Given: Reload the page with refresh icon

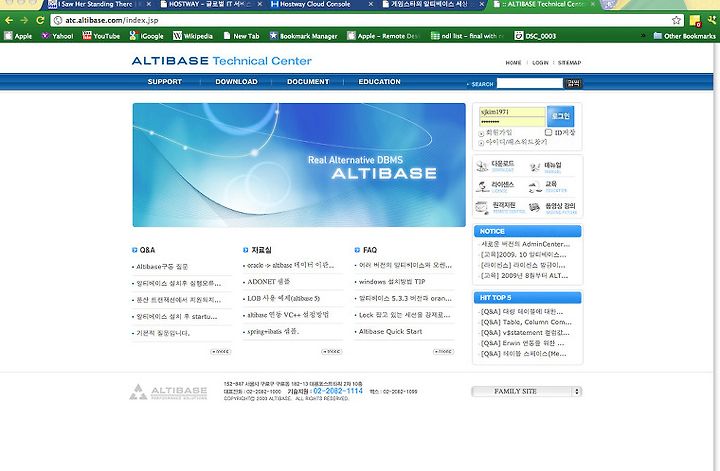Looking at the screenshot, I should point(40,20).
